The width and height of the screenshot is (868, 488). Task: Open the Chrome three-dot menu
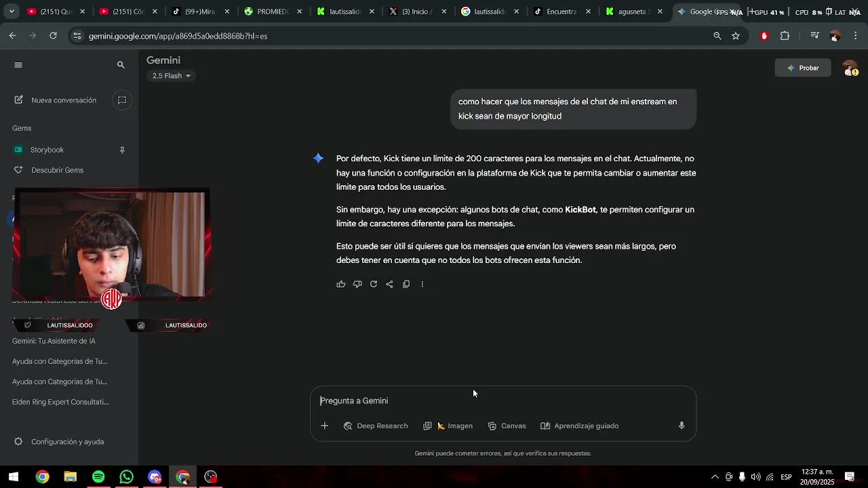point(856,36)
